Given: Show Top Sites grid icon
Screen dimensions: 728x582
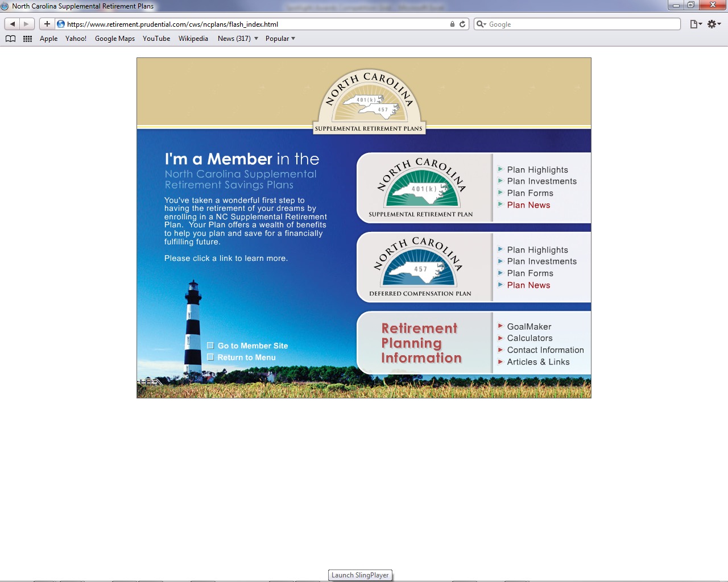Looking at the screenshot, I should coord(27,39).
